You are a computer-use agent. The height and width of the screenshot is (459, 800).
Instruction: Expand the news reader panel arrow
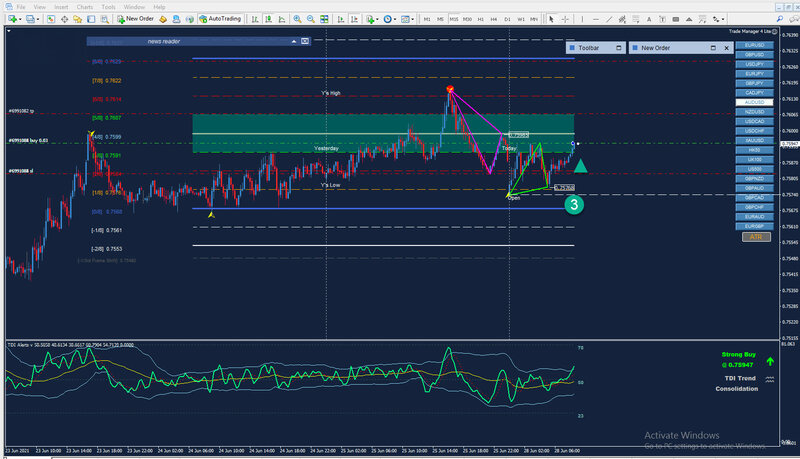click(x=293, y=42)
